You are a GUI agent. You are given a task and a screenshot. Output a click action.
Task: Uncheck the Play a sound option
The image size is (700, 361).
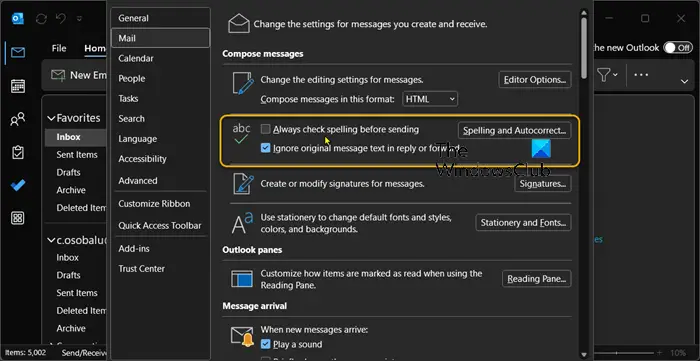click(x=266, y=344)
